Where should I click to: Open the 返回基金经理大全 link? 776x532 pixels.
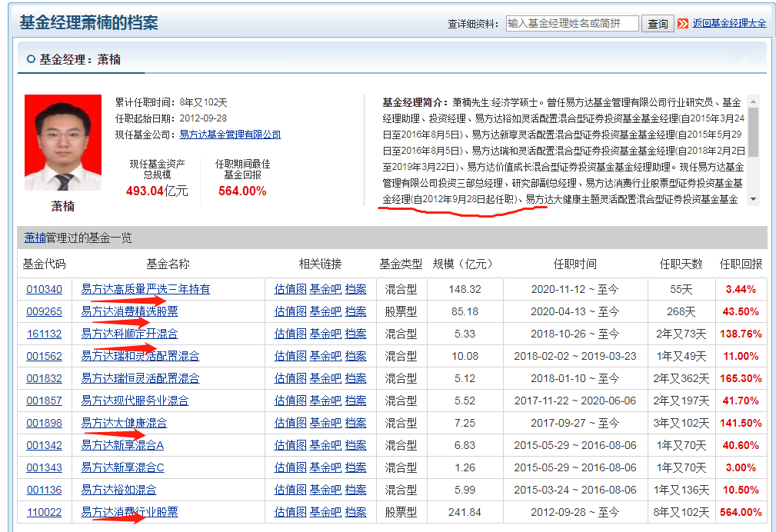(x=728, y=23)
